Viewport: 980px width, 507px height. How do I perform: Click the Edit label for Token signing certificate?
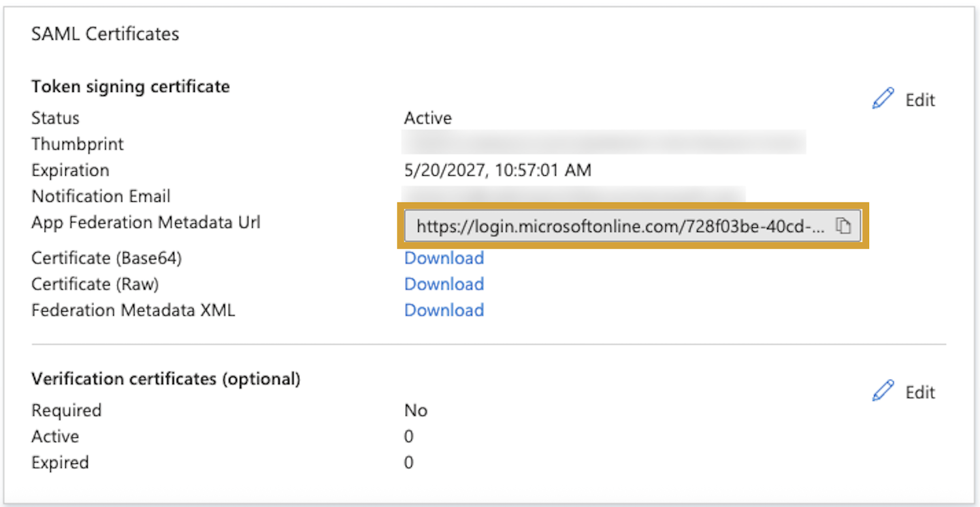point(920,100)
